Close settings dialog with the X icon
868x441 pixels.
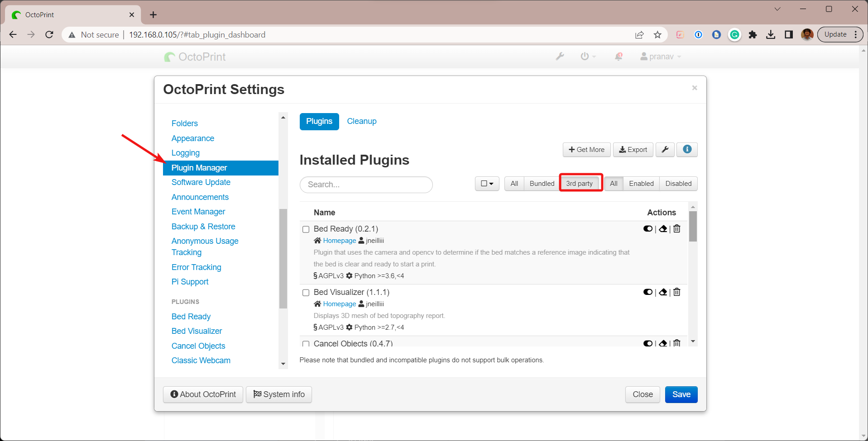coord(695,88)
